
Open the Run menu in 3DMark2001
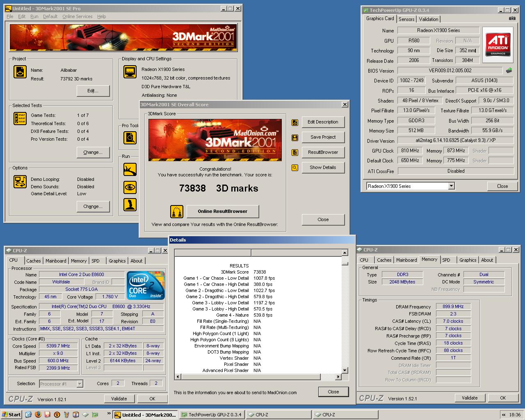click(34, 16)
